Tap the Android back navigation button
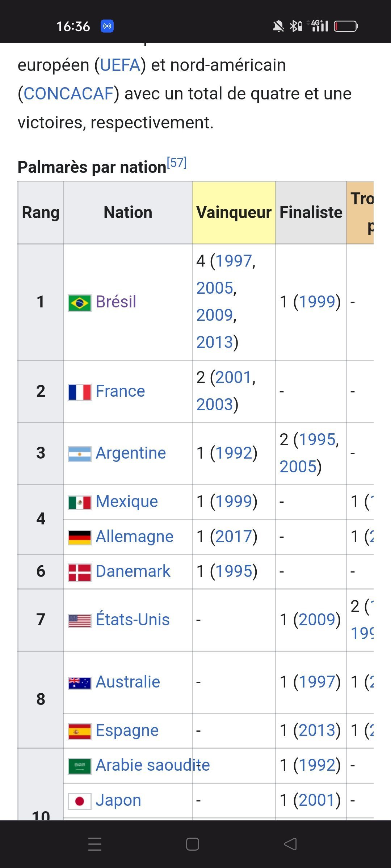391x868 pixels. (290, 844)
